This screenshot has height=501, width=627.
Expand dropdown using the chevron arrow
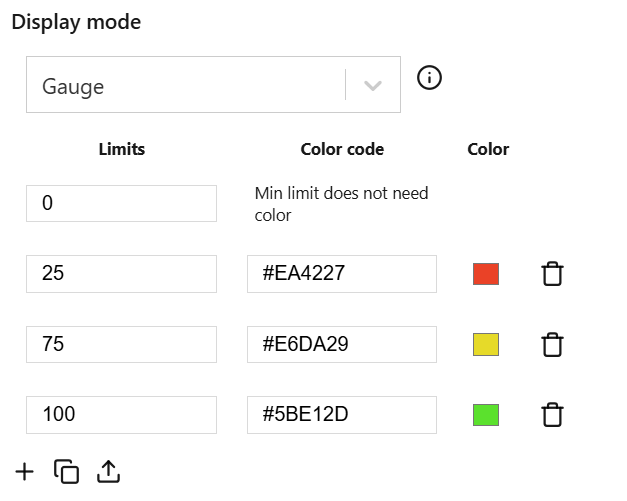coord(373,86)
